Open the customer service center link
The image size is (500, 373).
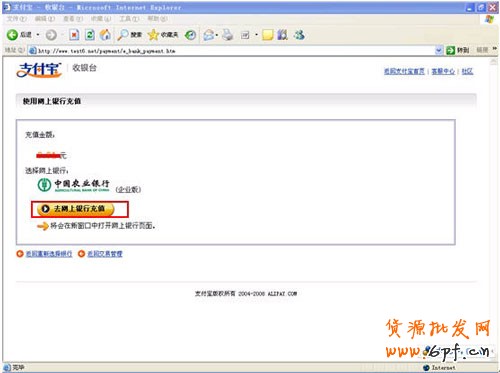[x=443, y=71]
